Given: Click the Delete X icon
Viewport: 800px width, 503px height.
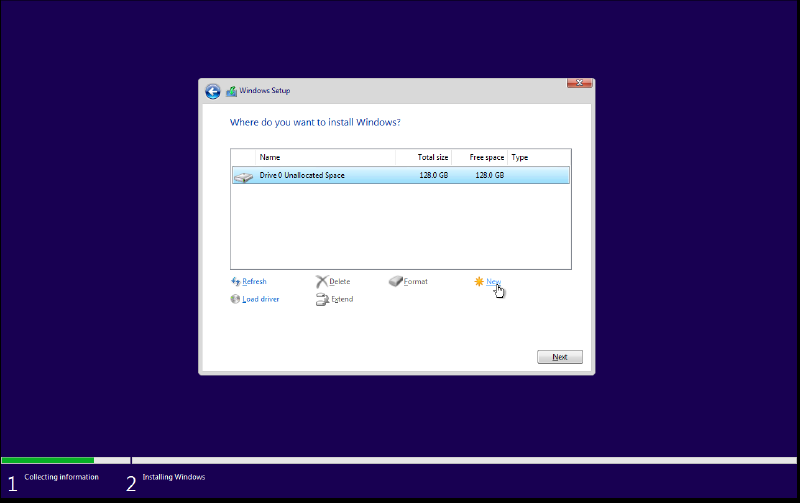Looking at the screenshot, I should point(321,282).
